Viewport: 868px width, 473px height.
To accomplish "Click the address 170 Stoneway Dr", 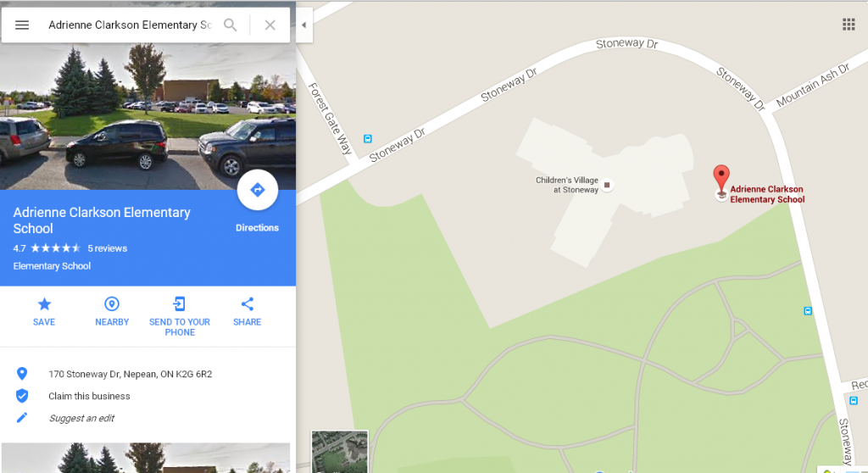I will 130,374.
